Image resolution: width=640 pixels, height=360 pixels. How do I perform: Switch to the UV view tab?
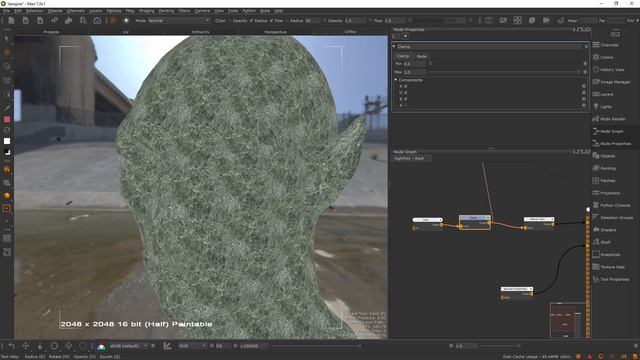click(126, 32)
